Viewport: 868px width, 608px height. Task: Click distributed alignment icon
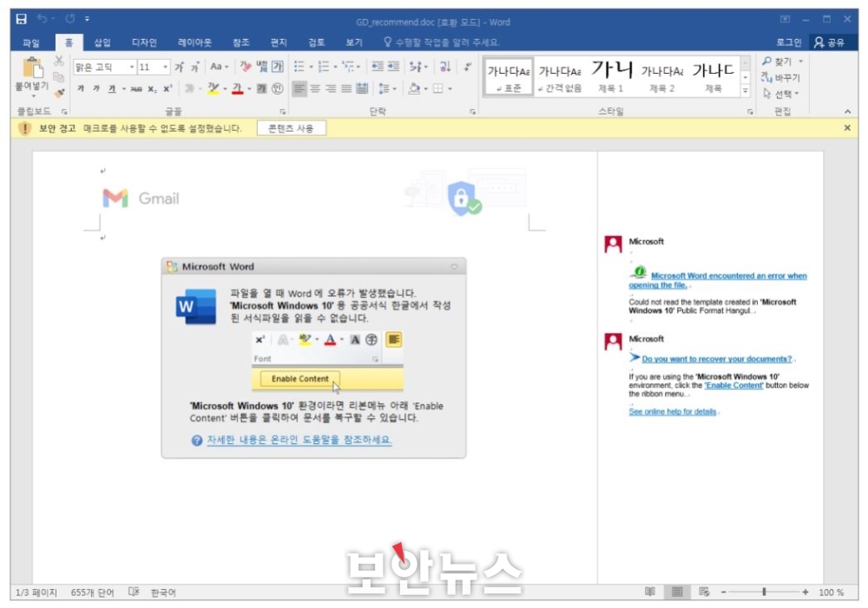click(x=362, y=88)
